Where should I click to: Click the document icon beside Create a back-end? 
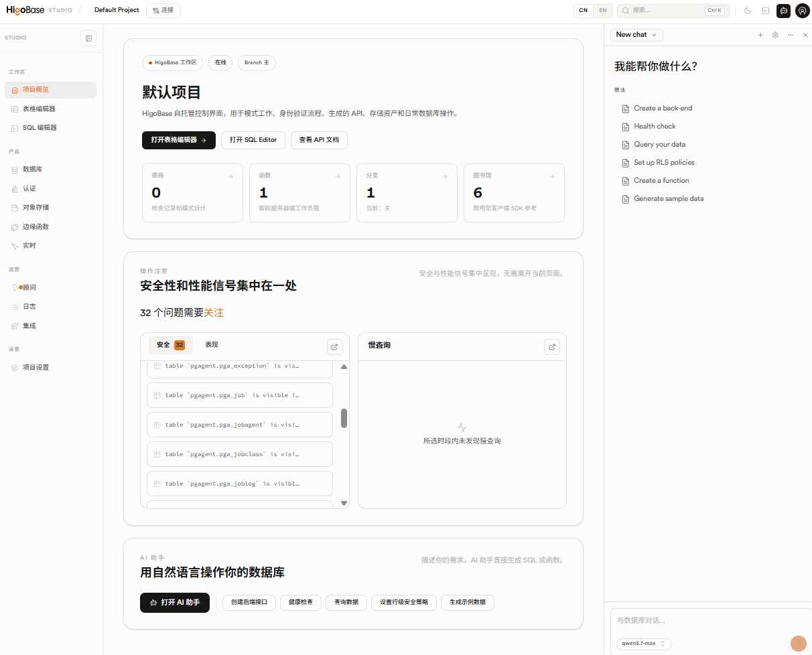[x=626, y=108]
